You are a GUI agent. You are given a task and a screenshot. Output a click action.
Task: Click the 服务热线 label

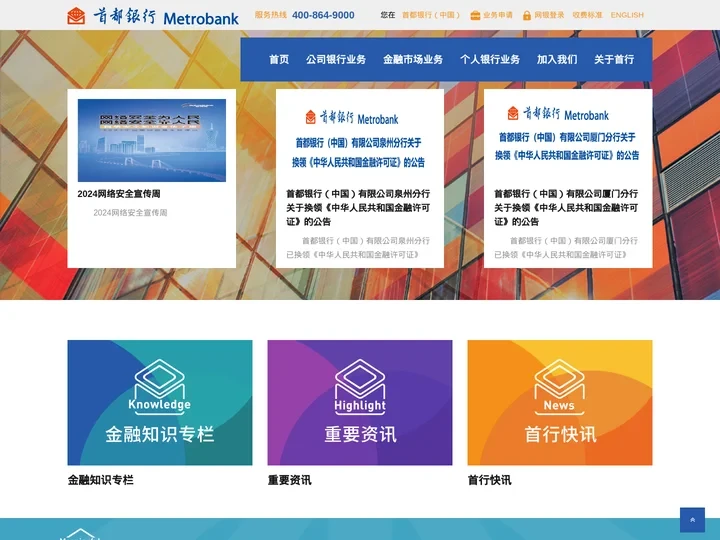tap(271, 15)
